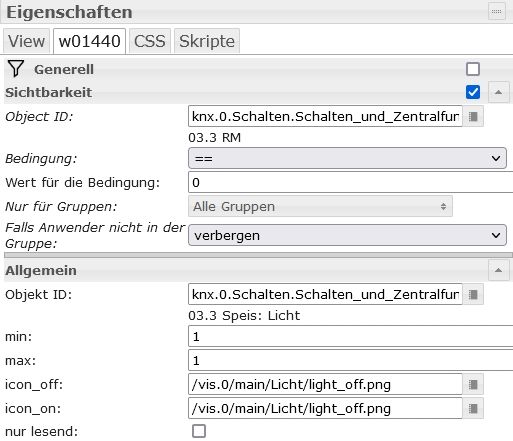Viewport: 513px width, 441px height.
Task: Click the filter funnel icon beside Generell
Action: tap(16, 69)
